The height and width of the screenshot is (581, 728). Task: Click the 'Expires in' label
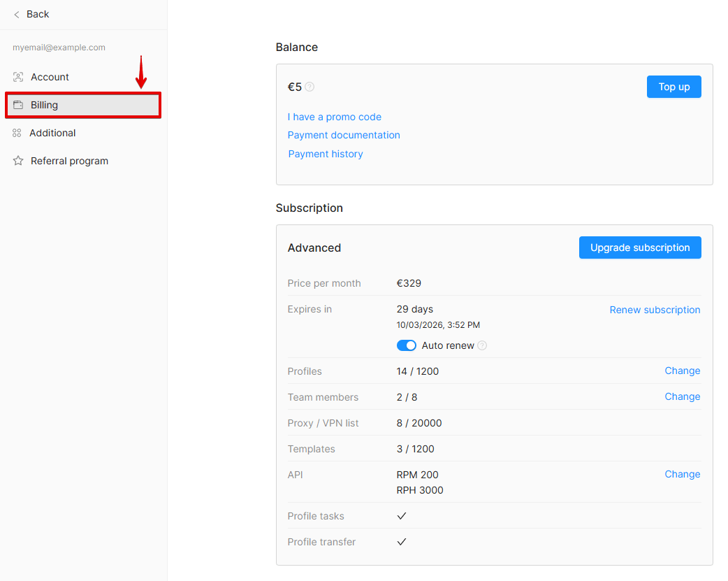click(x=310, y=310)
